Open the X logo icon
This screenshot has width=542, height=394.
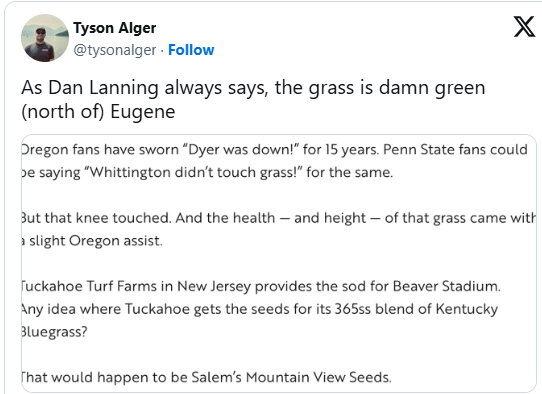(x=524, y=27)
